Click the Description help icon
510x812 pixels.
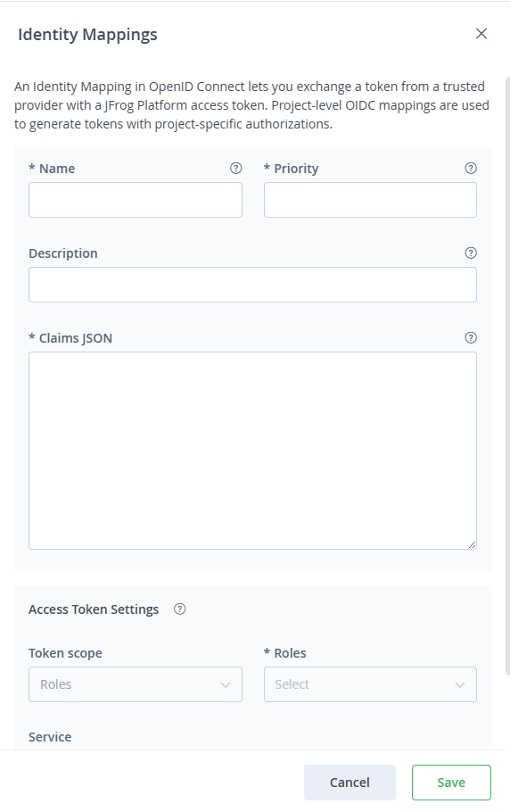[471, 253]
